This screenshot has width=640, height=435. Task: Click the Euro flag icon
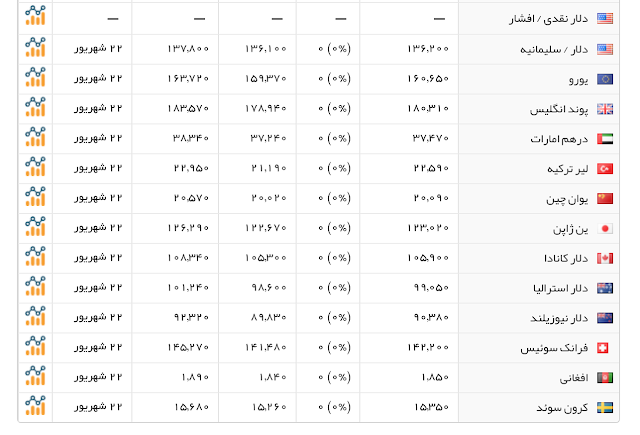pos(605,79)
